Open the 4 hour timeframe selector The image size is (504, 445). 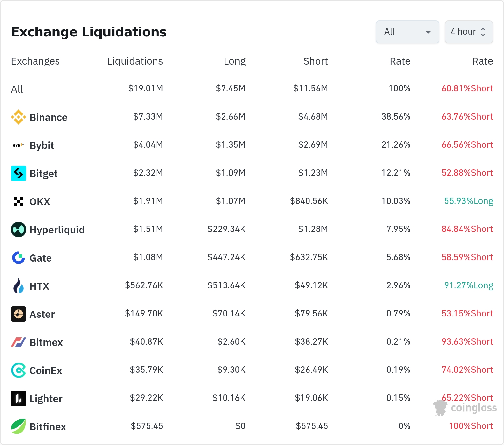tap(469, 32)
